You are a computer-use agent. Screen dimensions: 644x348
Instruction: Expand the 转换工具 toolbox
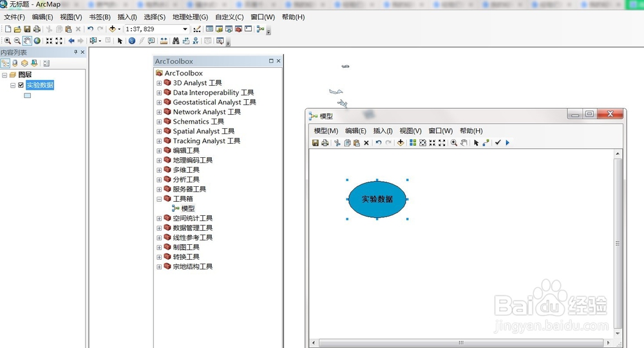click(x=159, y=257)
